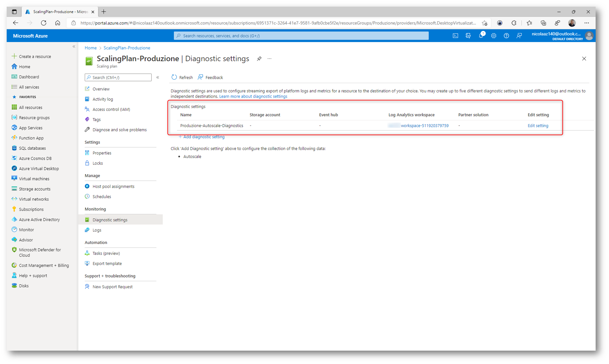Image resolution: width=609 pixels, height=364 pixels.
Task: Focus the resource menu Search (Ctrl+/) box
Action: (x=118, y=77)
